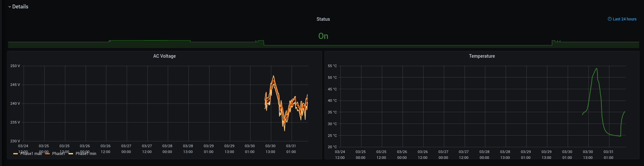Screen dimensions: 644x166
Task: Open the Temperature panel title menu
Action: coord(482,56)
